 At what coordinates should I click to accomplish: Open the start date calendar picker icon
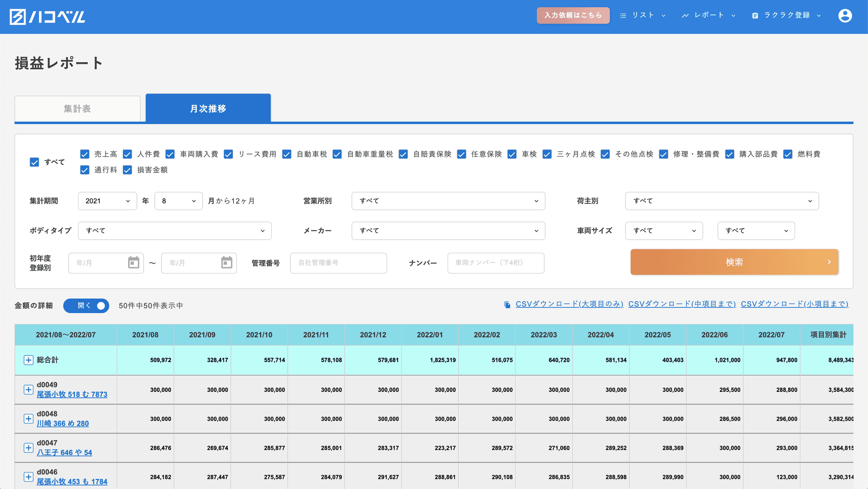[x=134, y=263]
